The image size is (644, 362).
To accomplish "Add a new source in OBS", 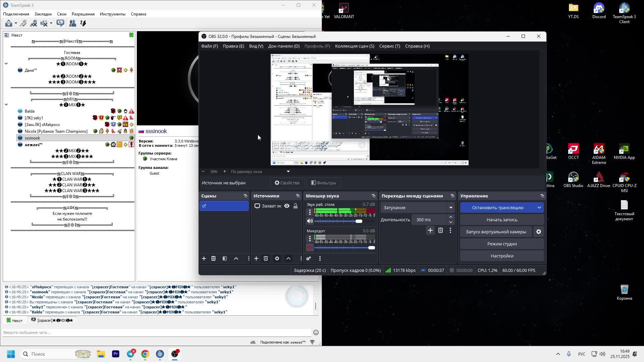I will pos(256,258).
